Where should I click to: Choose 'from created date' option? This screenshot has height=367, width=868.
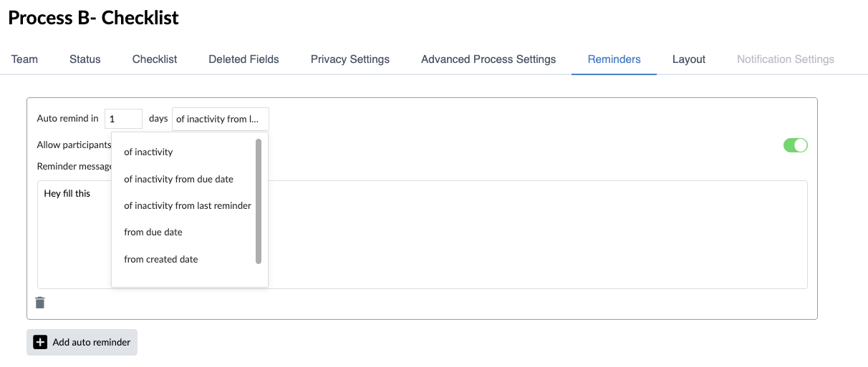click(160, 259)
